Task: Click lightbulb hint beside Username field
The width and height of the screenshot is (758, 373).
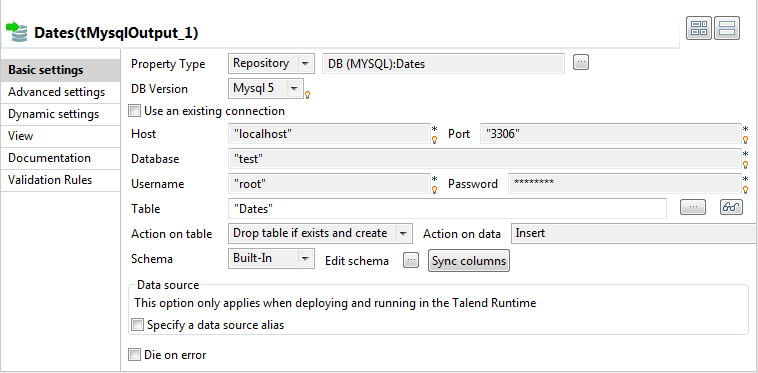Action: click(435, 189)
